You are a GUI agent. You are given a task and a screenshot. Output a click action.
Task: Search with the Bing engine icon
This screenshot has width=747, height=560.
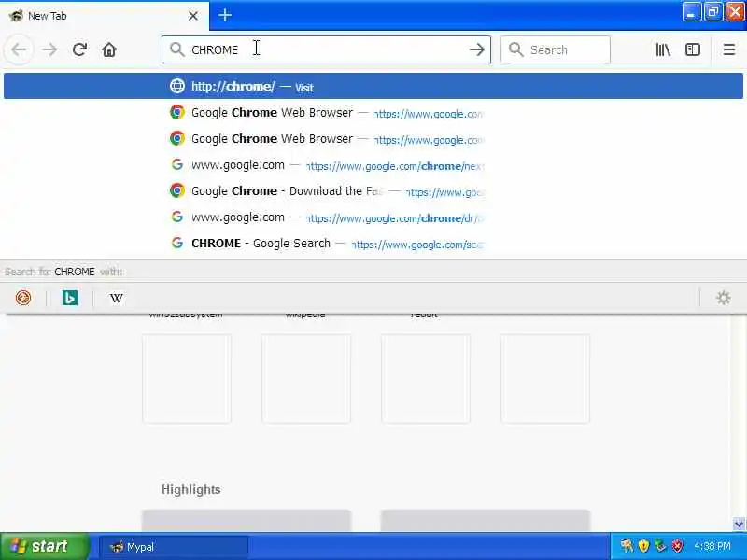pos(69,298)
